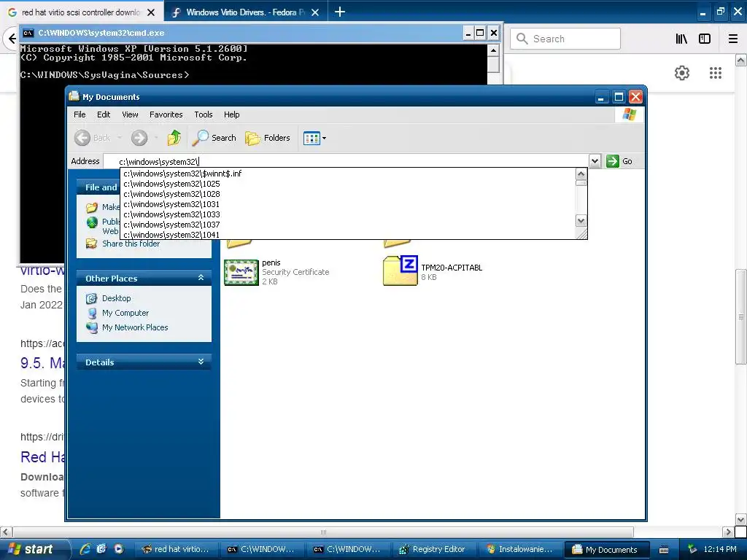Switch to Registry Editor taskbar button
Screen dimensions: 747x560
click(433, 549)
